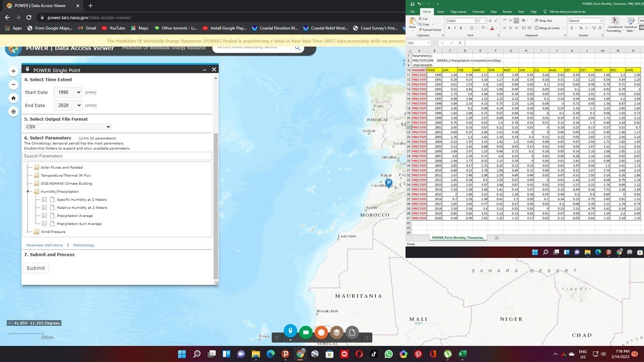The image size is (644, 362).
Task: Expand the Temperature/Thermal IR Flux folder
Action: pyautogui.click(x=28, y=175)
